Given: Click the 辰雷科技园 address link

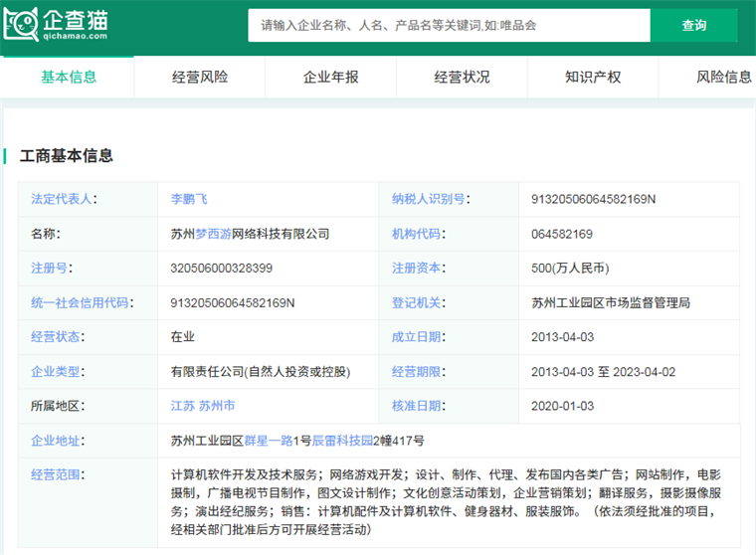Looking at the screenshot, I should click(x=342, y=441).
